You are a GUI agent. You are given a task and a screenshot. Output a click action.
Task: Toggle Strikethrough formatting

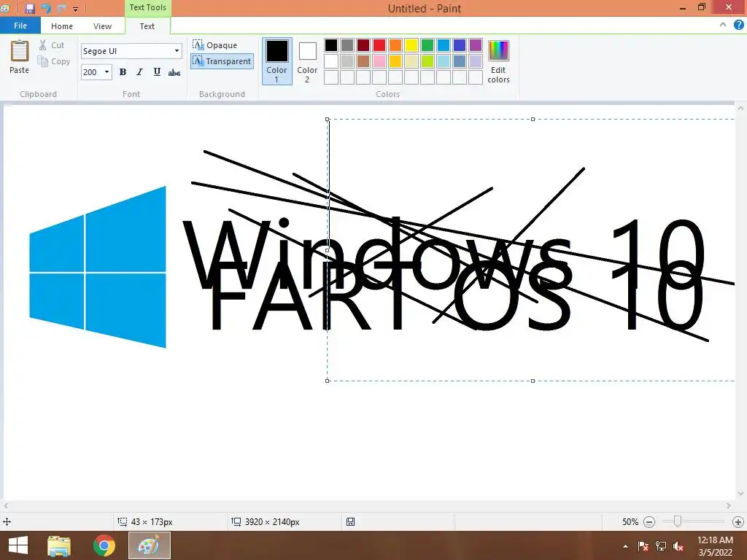click(x=174, y=72)
